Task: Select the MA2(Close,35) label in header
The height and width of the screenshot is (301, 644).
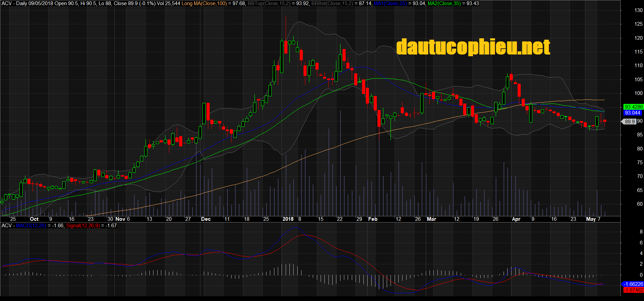Action: (444, 3)
